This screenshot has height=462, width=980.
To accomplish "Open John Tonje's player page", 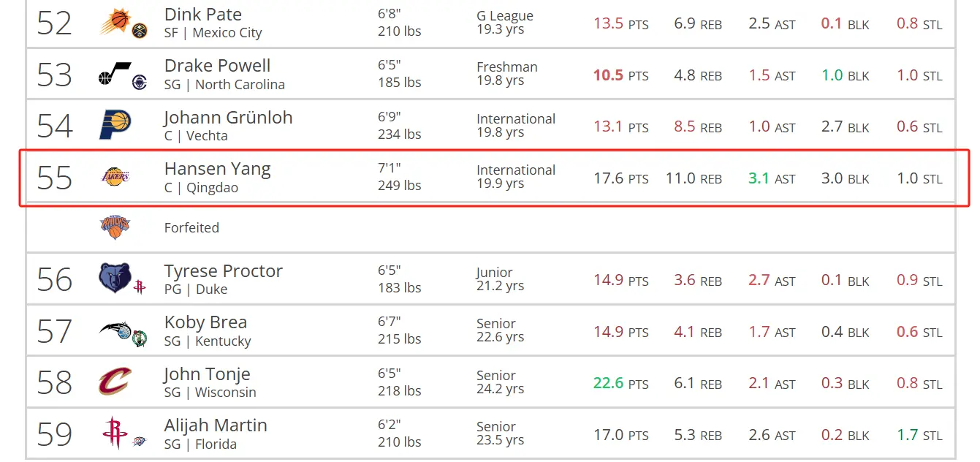I will click(208, 374).
